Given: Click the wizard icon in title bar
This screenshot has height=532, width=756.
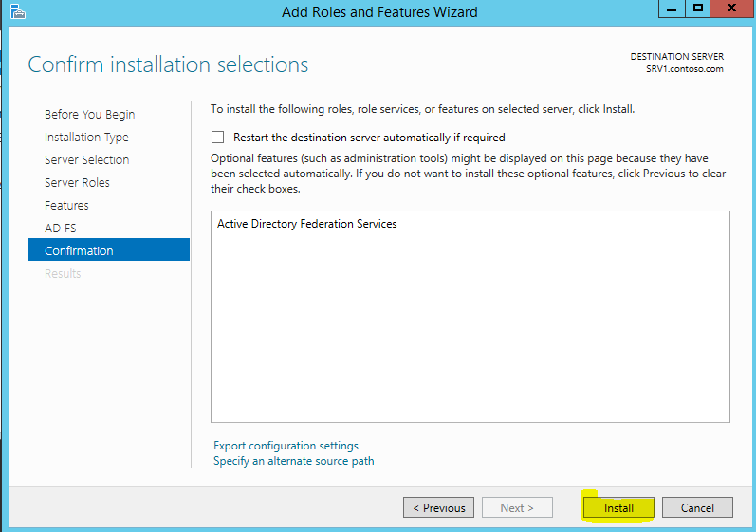Looking at the screenshot, I should [x=17, y=11].
